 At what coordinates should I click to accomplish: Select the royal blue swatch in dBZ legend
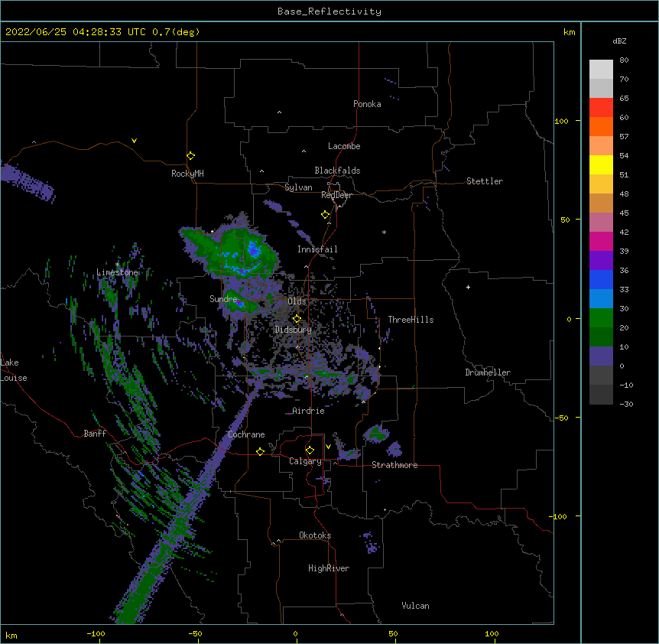point(601,279)
